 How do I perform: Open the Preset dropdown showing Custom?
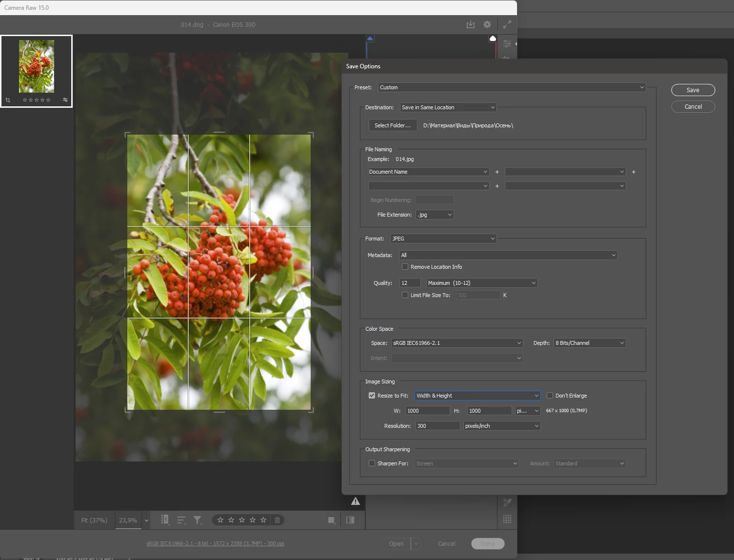pyautogui.click(x=512, y=87)
